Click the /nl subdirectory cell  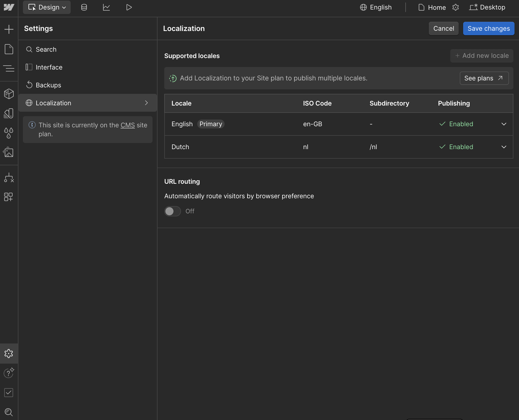coord(373,147)
